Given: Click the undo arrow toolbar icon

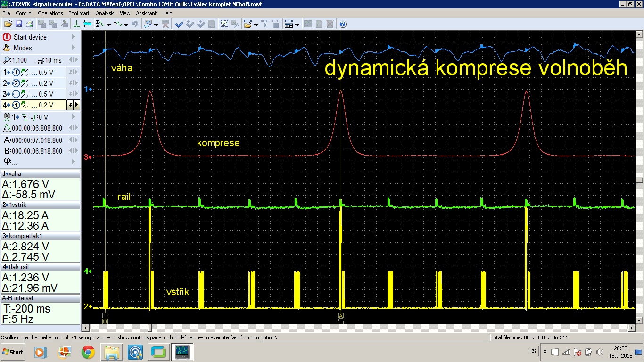Looking at the screenshot, I should (x=135, y=24).
